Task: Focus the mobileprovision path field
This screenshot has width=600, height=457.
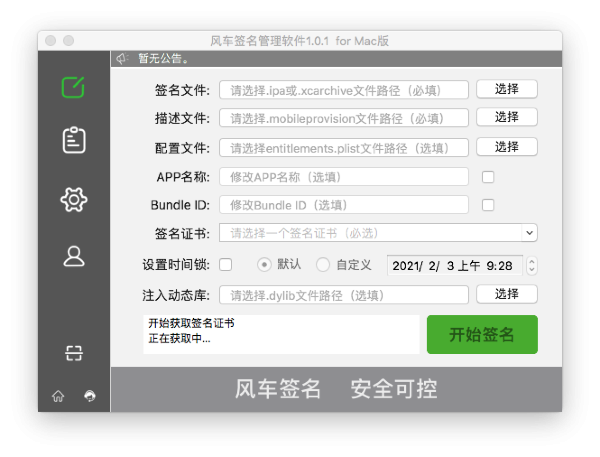Action: 344,118
